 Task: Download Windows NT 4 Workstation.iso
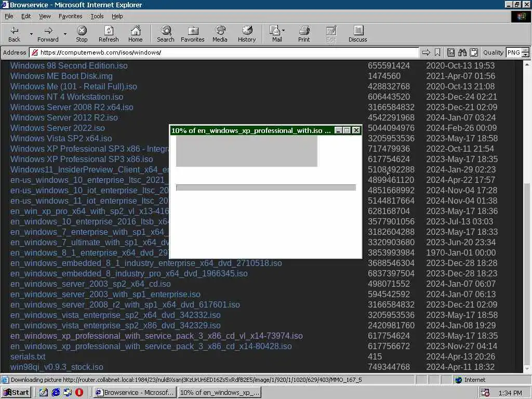(x=67, y=97)
